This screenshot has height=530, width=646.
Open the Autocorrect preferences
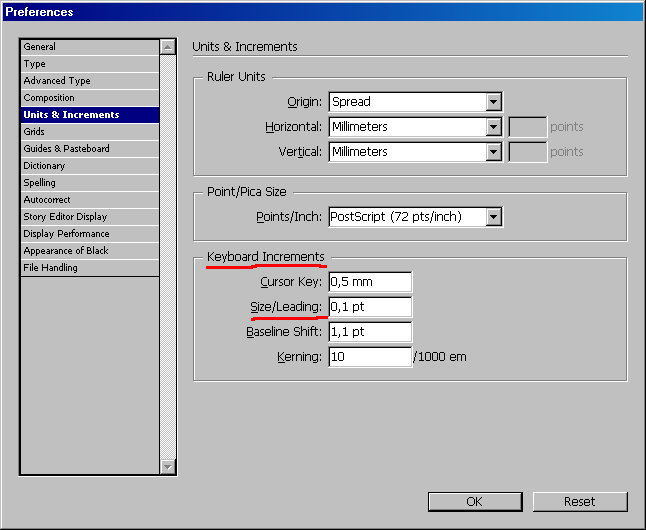click(x=90, y=199)
